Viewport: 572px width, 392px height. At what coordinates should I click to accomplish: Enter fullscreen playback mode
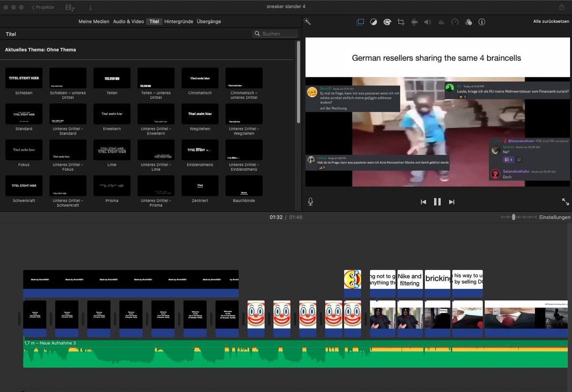[x=565, y=202]
